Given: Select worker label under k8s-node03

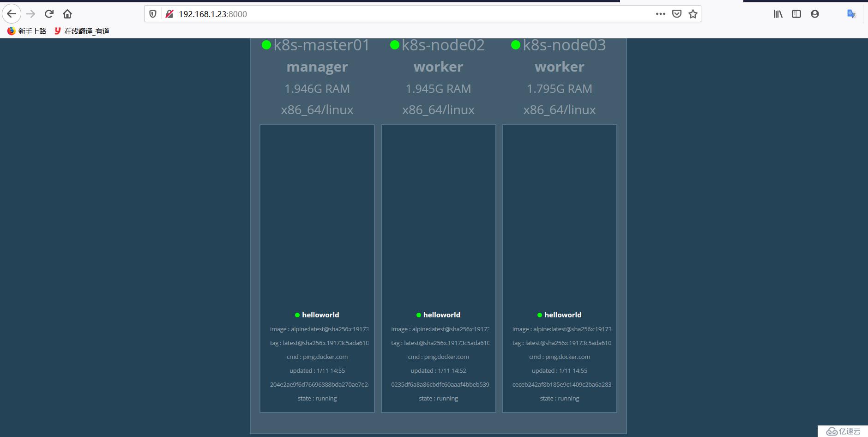Looking at the screenshot, I should [x=560, y=67].
